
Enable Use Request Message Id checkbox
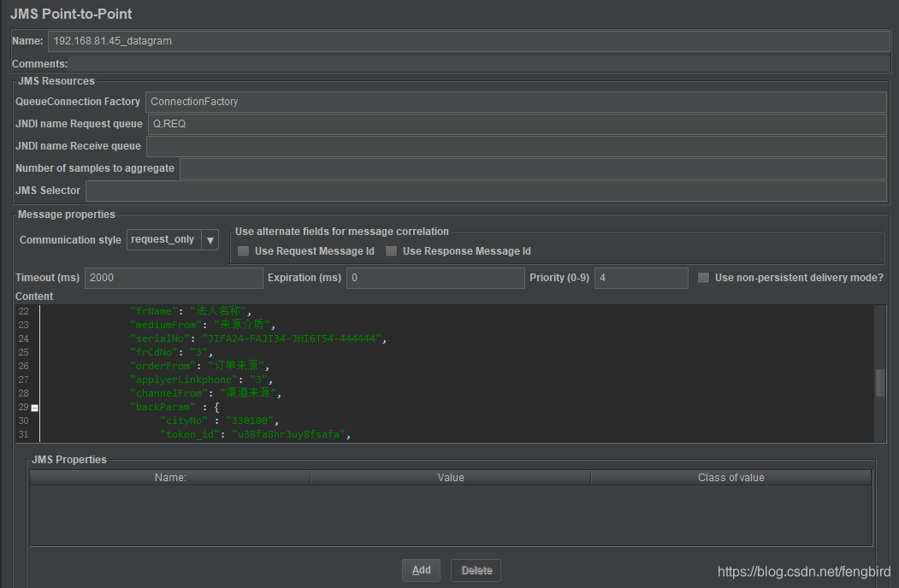(244, 251)
